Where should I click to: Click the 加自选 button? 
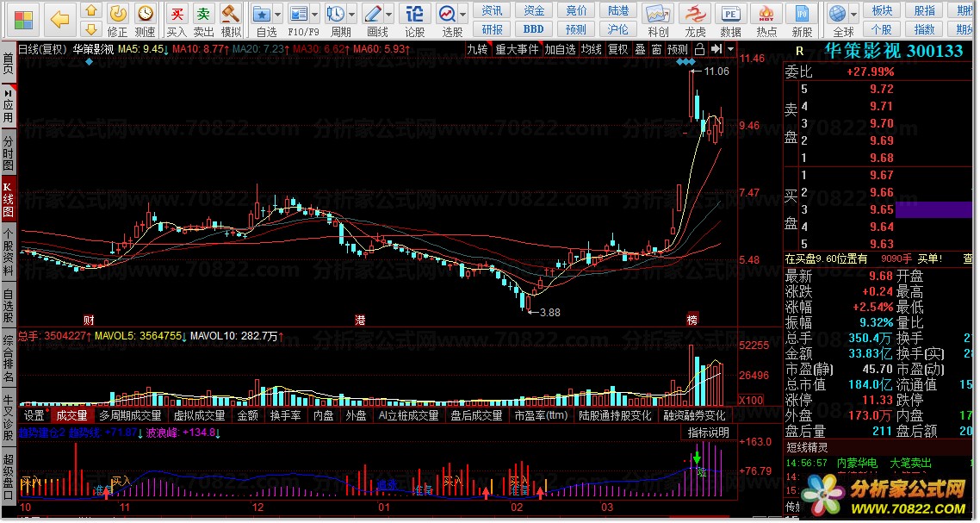click(x=560, y=49)
